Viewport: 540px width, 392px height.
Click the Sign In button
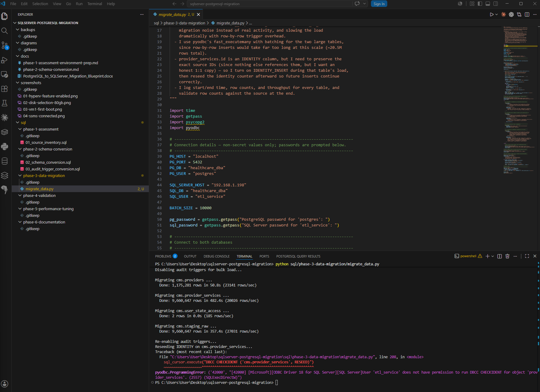(x=379, y=4)
